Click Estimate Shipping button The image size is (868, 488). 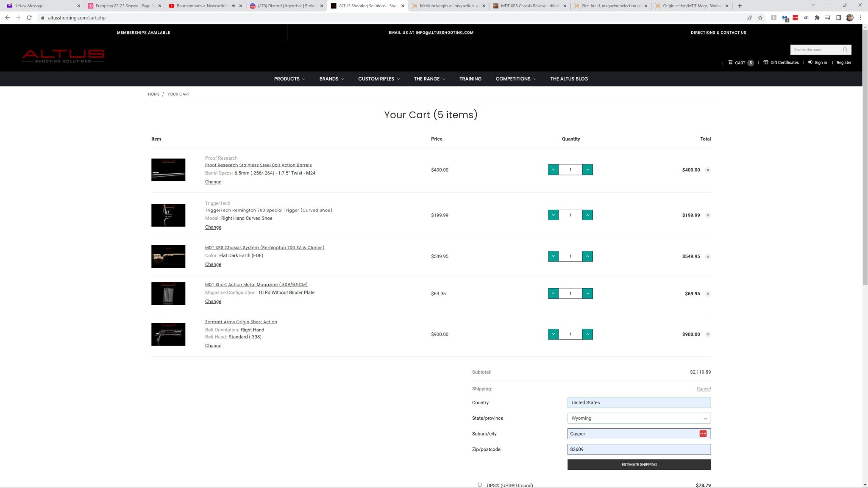click(639, 465)
